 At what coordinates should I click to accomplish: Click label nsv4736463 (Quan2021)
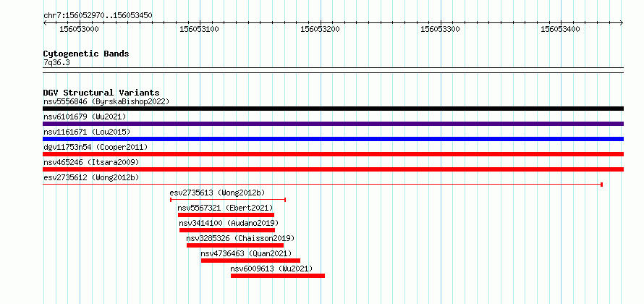[x=246, y=253]
